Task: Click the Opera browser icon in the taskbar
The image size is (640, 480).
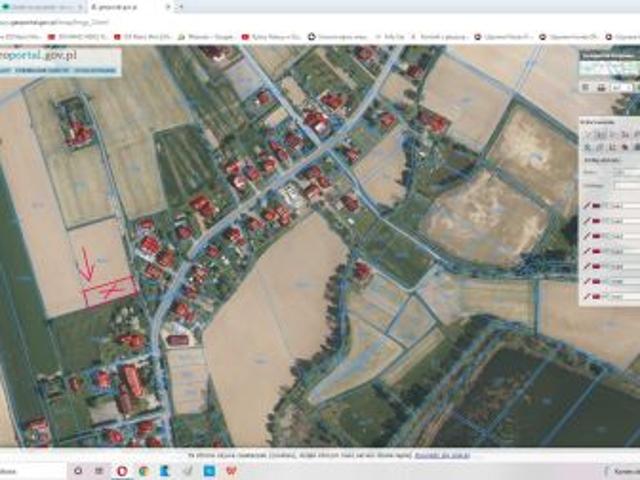Action: click(x=122, y=469)
